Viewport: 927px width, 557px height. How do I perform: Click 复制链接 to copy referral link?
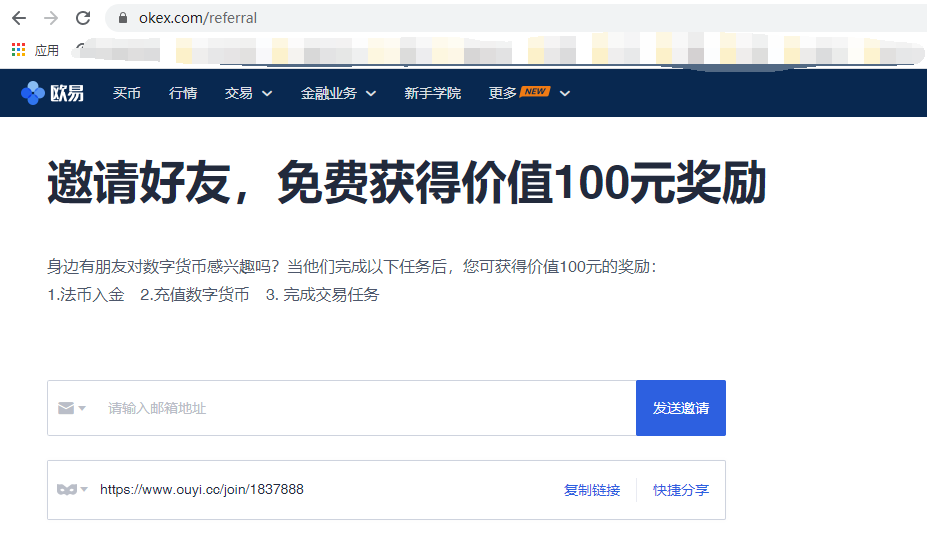tap(592, 490)
